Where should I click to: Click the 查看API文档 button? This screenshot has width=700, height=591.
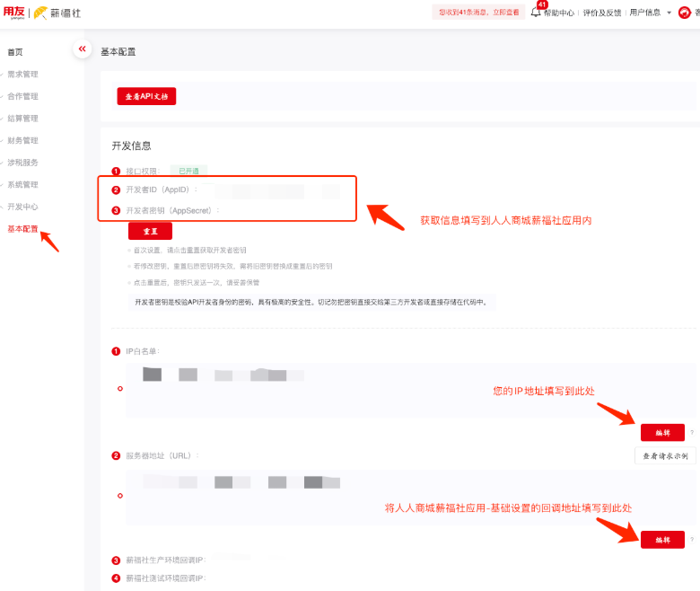[146, 96]
